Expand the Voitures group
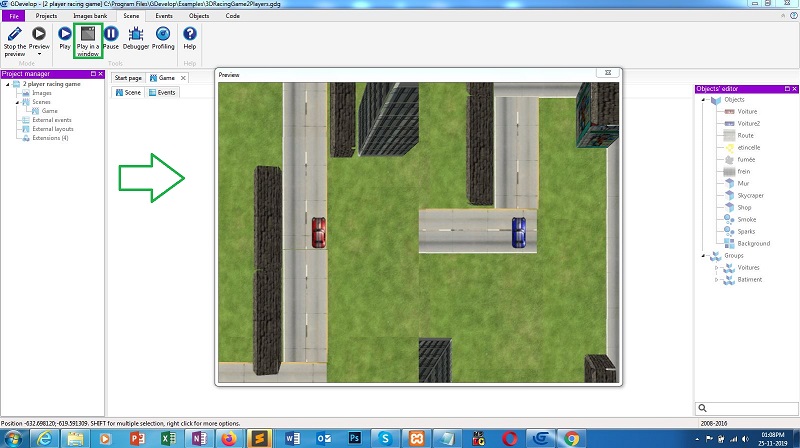The height and width of the screenshot is (448, 800). point(716,268)
